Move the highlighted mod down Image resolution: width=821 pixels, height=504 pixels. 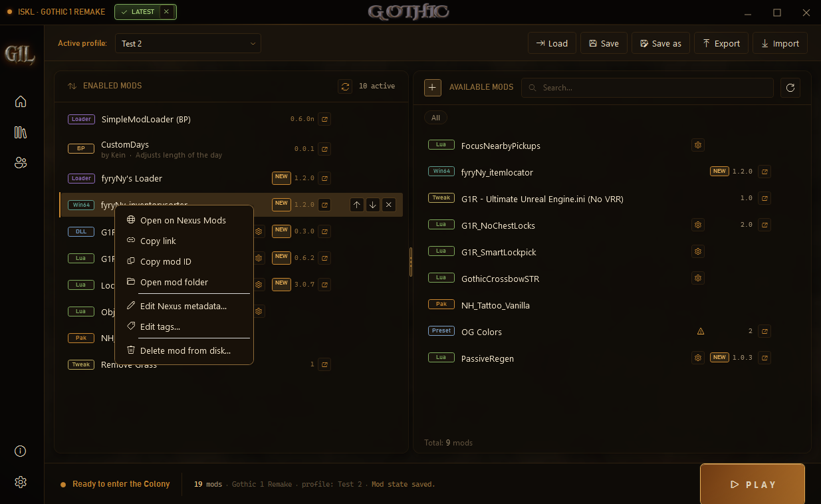(373, 205)
